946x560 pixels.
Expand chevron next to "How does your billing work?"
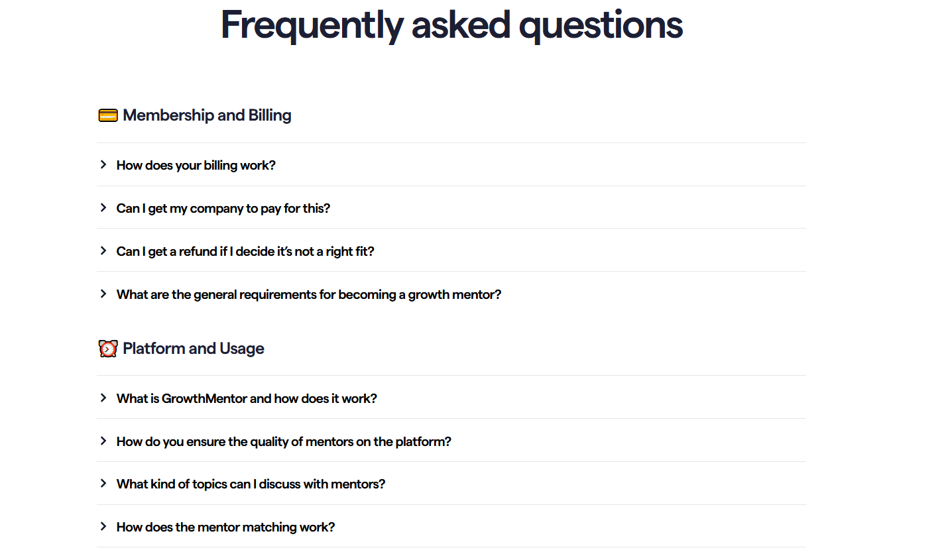click(x=103, y=164)
